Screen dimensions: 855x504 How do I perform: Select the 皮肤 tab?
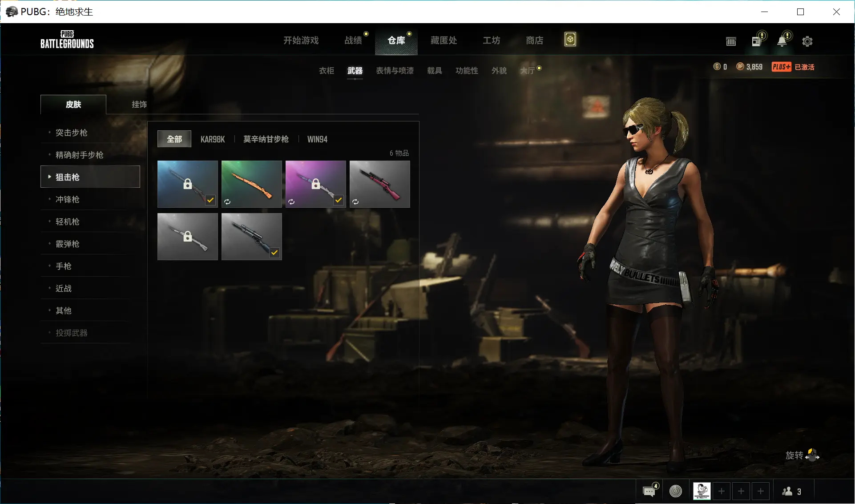coord(73,104)
